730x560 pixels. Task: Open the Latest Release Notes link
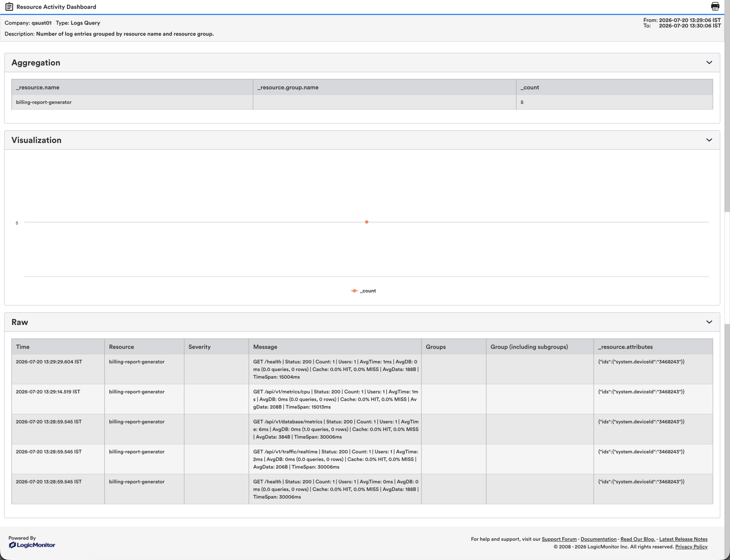click(x=683, y=539)
